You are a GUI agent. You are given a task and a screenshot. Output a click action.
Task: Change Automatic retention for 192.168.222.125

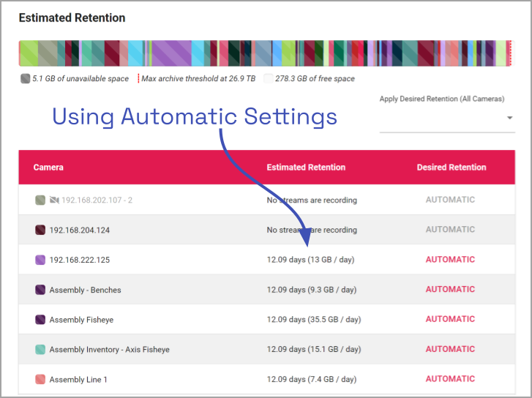point(450,260)
